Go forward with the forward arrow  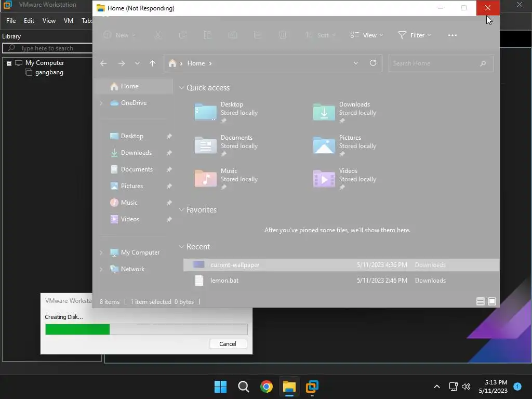click(121, 63)
